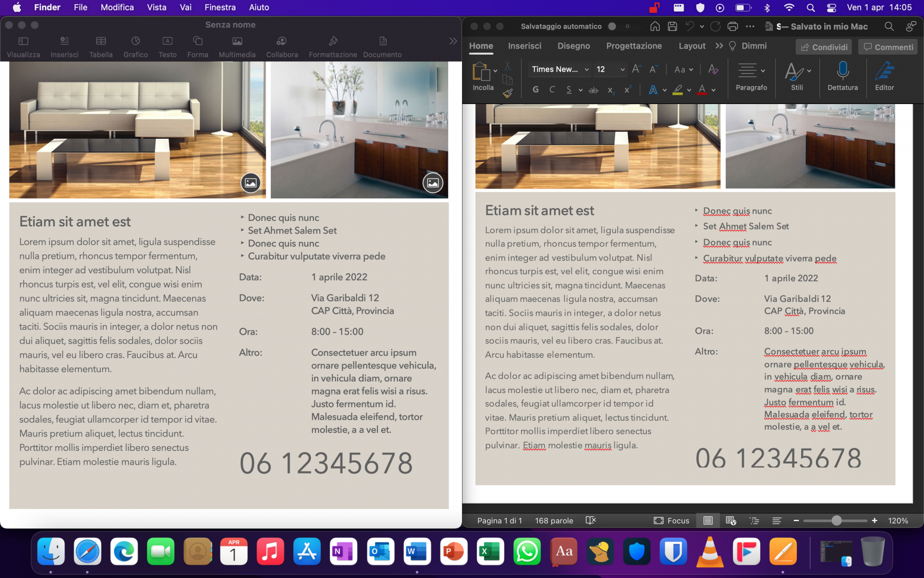The height and width of the screenshot is (578, 924).
Task: Click bathroom image placeholder icon in Pages
Action: tap(433, 183)
